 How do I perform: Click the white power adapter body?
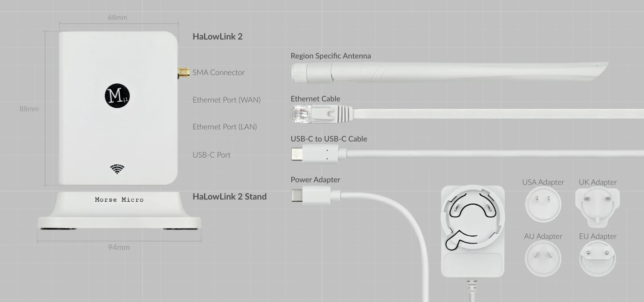coord(473,231)
